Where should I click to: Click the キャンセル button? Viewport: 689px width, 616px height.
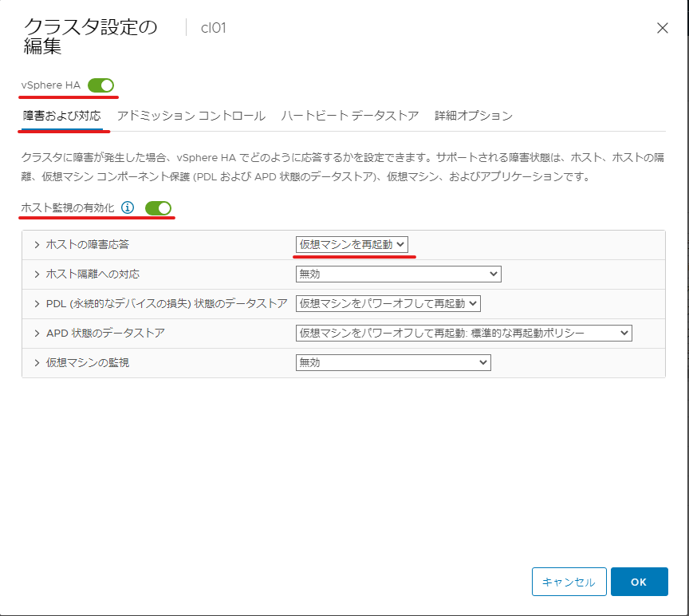pyautogui.click(x=569, y=582)
